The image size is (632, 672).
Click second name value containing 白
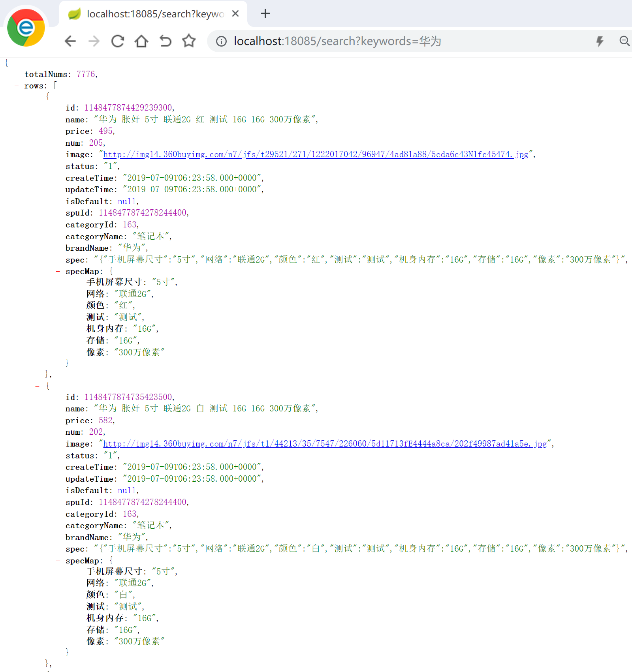[x=205, y=409]
